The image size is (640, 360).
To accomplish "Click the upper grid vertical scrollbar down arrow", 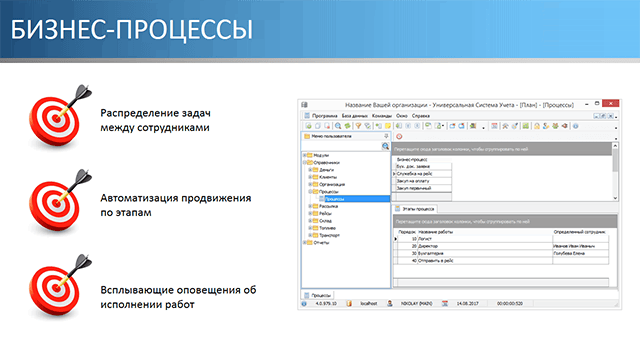I will click(x=616, y=198).
